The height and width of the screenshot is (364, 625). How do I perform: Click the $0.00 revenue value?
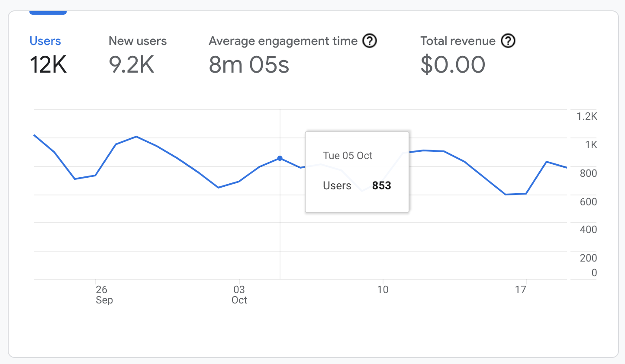click(x=452, y=65)
